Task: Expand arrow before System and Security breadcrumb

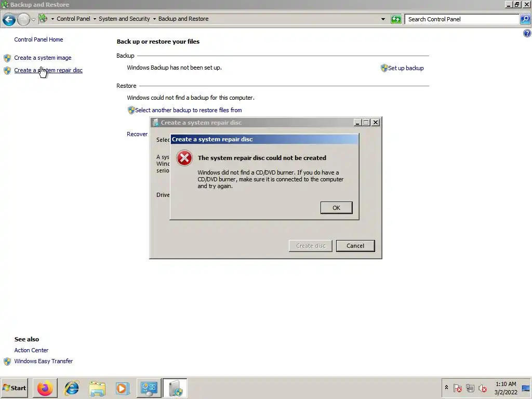Action: 95,19
